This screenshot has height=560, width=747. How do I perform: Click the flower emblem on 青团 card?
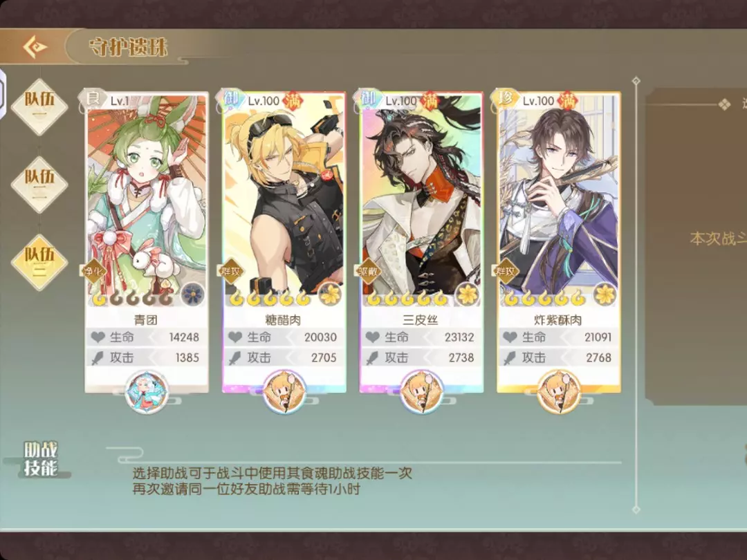tap(192, 294)
